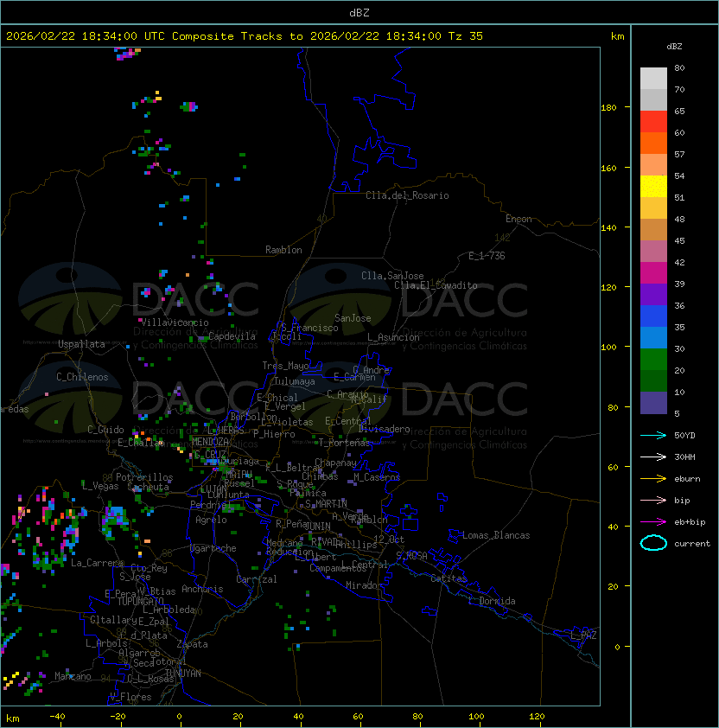Click the '12_Oct' place label
The image size is (719, 728).
click(x=389, y=540)
